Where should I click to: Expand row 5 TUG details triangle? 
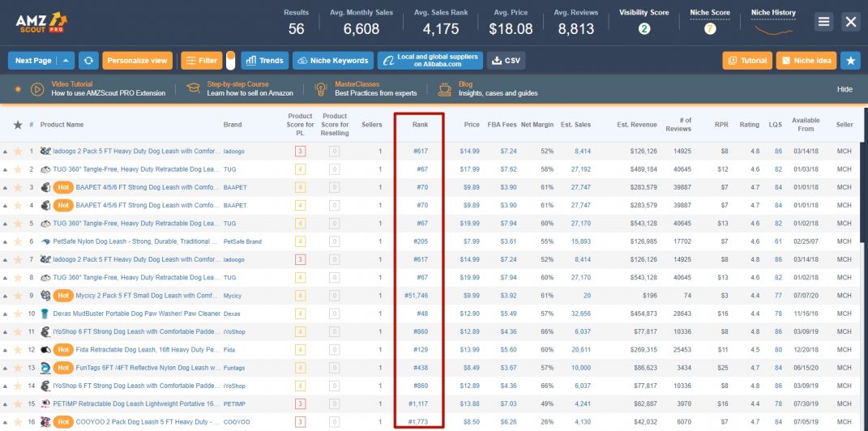[x=6, y=224]
